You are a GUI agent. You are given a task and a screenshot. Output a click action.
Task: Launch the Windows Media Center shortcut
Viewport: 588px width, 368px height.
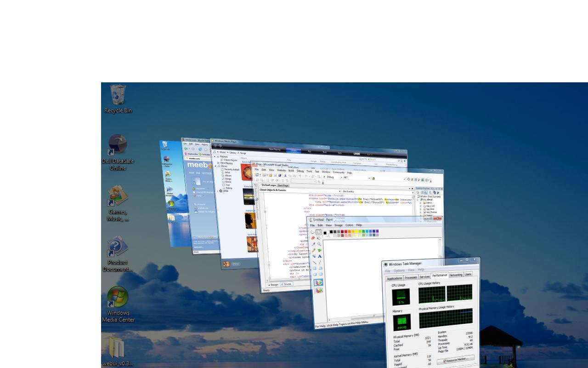click(x=118, y=305)
